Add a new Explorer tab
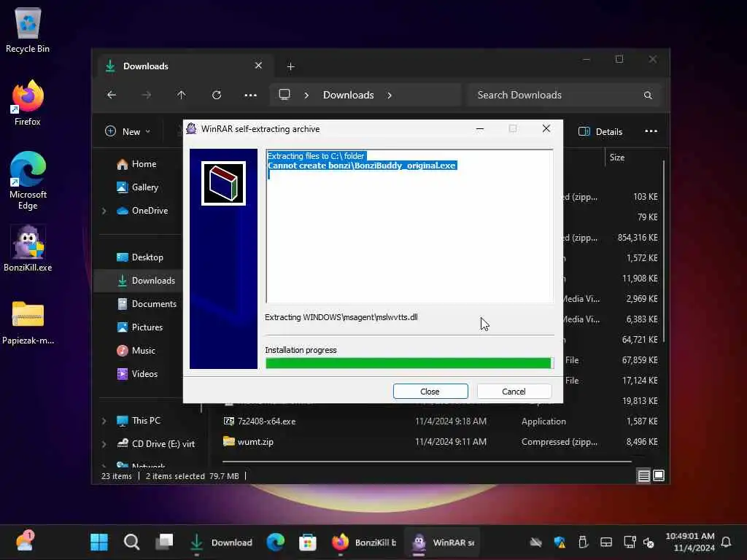 click(x=290, y=66)
